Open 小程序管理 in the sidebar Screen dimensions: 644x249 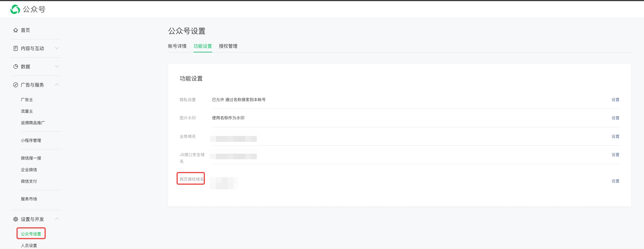point(31,140)
